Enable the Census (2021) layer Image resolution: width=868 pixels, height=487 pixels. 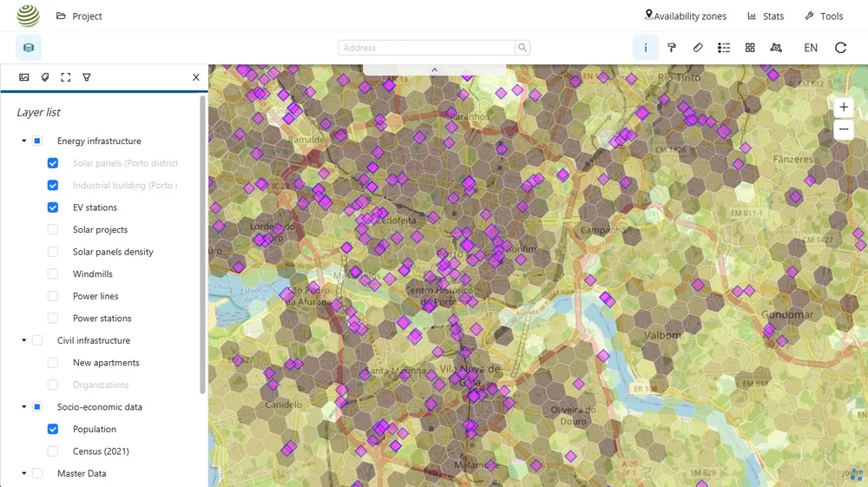pyautogui.click(x=53, y=451)
